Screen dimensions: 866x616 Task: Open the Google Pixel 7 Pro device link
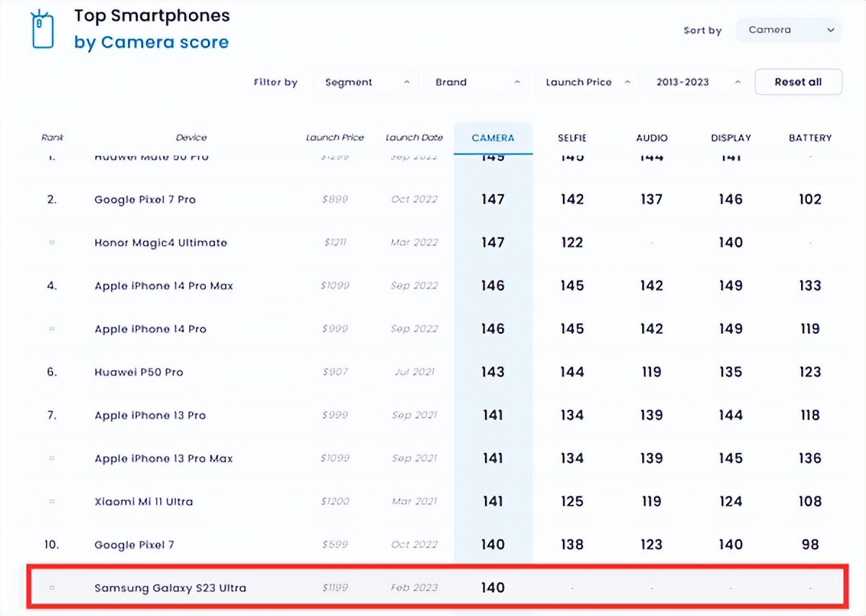click(145, 200)
